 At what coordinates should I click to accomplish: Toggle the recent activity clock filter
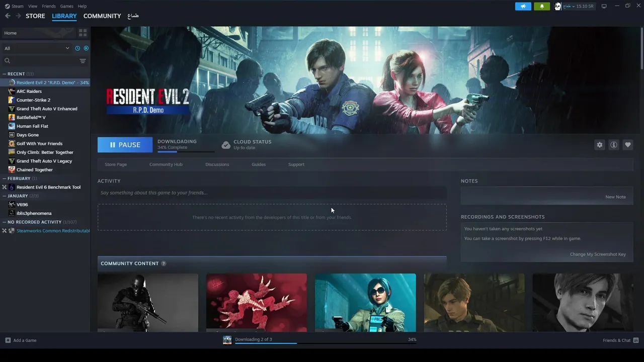(x=77, y=48)
